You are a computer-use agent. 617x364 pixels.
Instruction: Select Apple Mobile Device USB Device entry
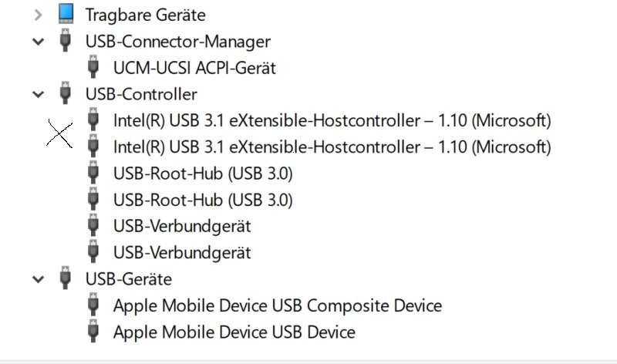coord(234,332)
